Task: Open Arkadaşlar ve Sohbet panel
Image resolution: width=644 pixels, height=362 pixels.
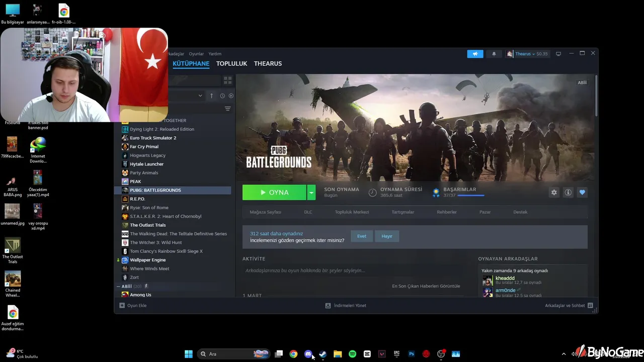Action: click(x=569, y=306)
